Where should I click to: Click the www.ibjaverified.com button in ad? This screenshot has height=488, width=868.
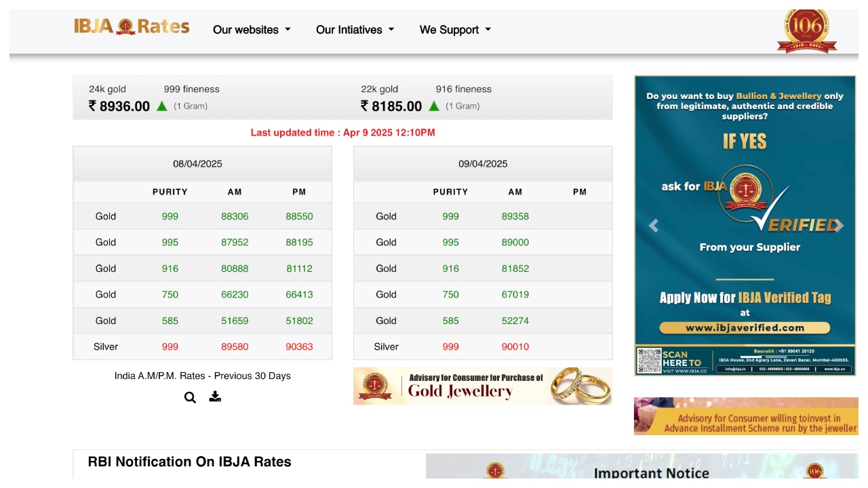(745, 328)
